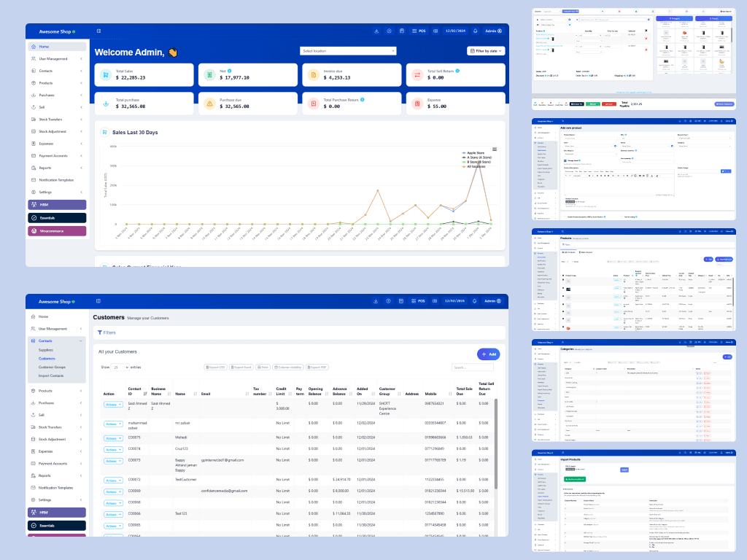This screenshot has height=560, width=747.
Task: Toggle Apple Store series in chart legend
Action: coord(473,153)
